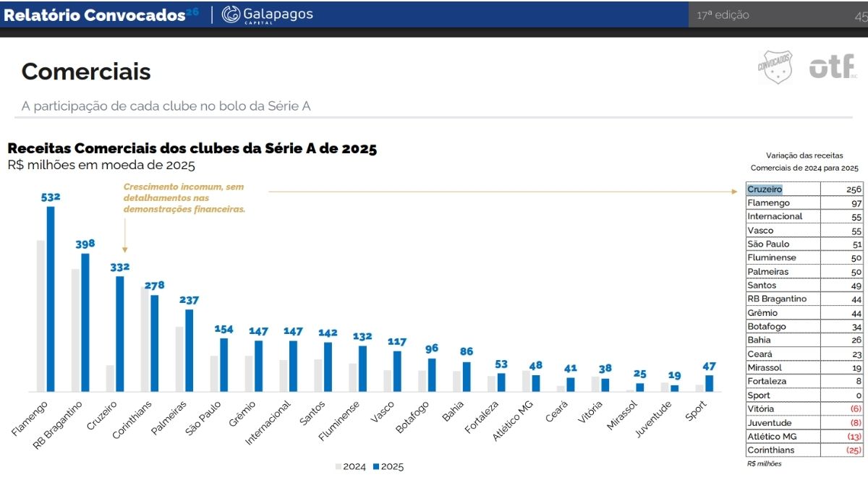Click the 96 label above Botafogo bar
This screenshot has height=488, width=868.
click(x=432, y=348)
